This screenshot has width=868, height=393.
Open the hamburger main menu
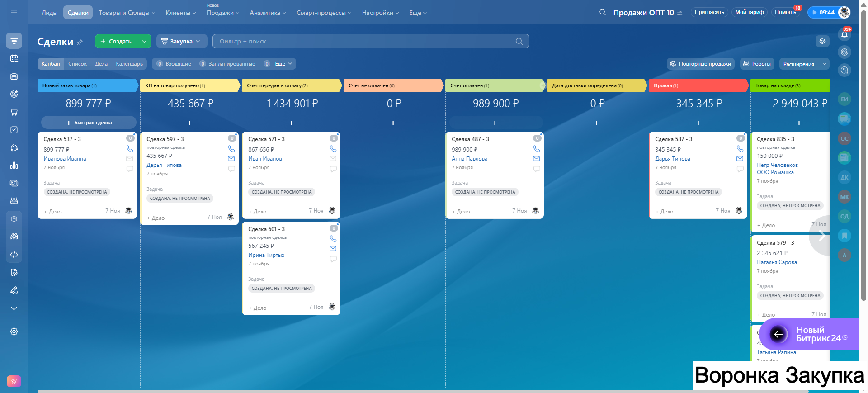click(x=14, y=12)
